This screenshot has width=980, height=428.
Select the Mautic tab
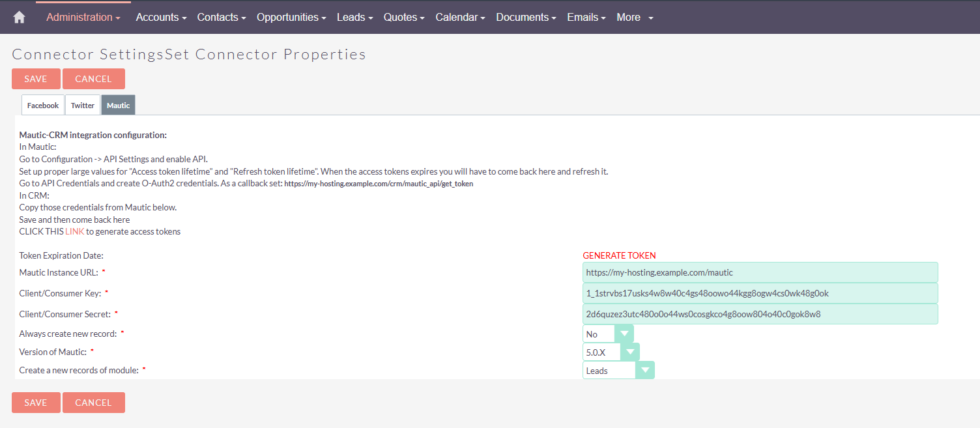coord(118,106)
